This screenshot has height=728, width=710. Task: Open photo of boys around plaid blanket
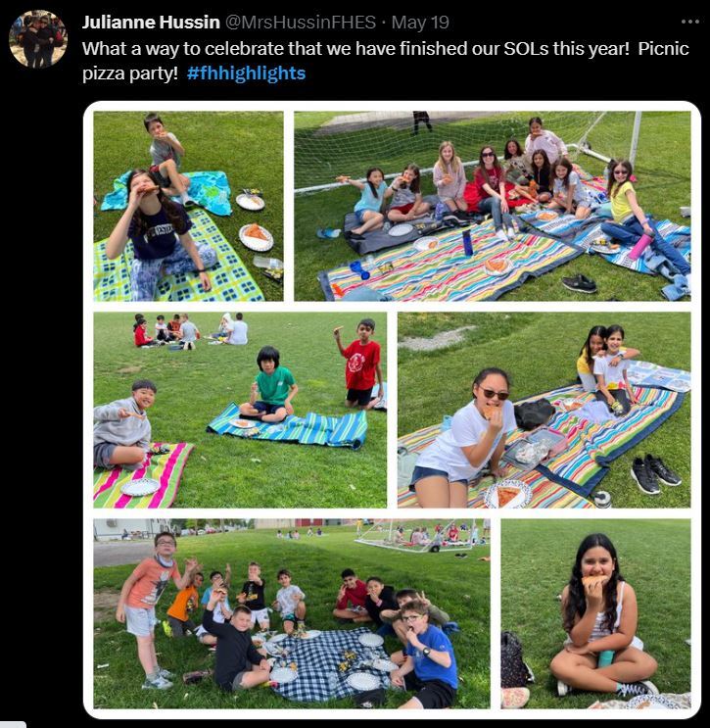point(292,613)
